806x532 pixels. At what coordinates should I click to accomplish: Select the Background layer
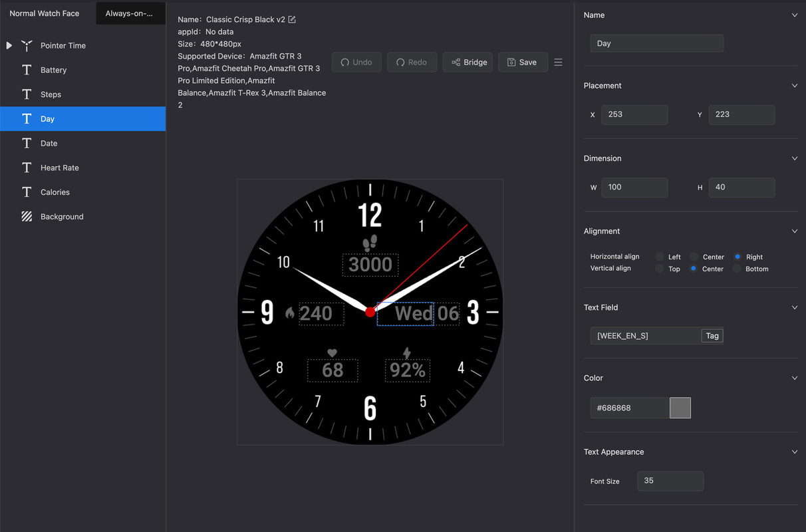82,216
